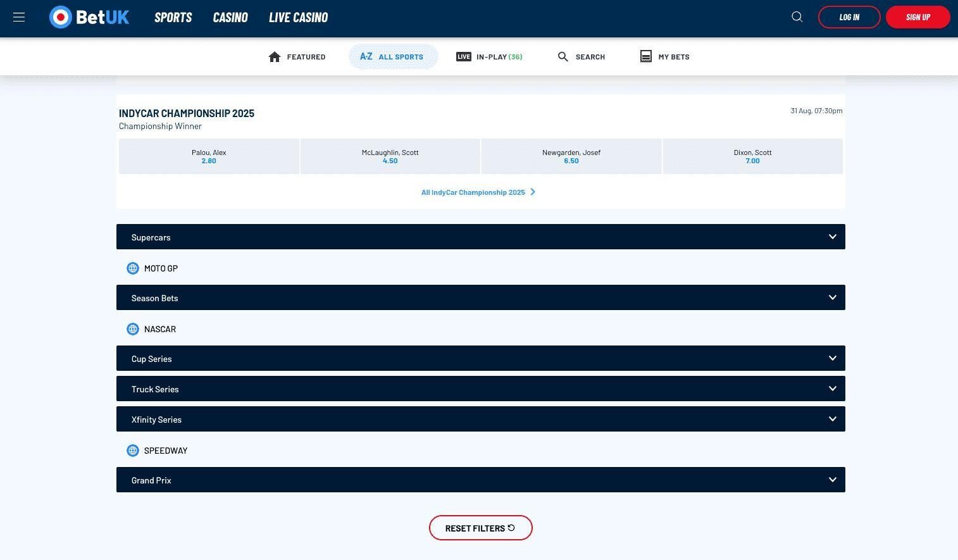Image resolution: width=958 pixels, height=560 pixels.
Task: Click the LIVE badge icon
Action: [464, 57]
